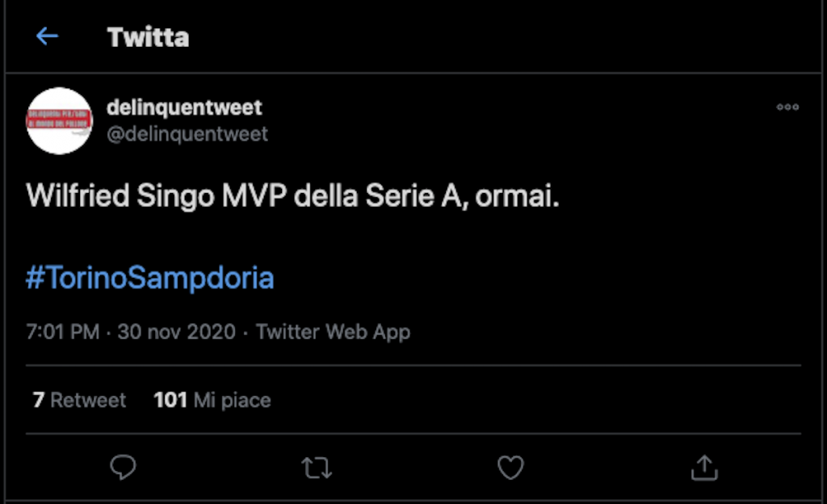
Task: Share the tweet via the upload arrow icon
Action: (704, 467)
